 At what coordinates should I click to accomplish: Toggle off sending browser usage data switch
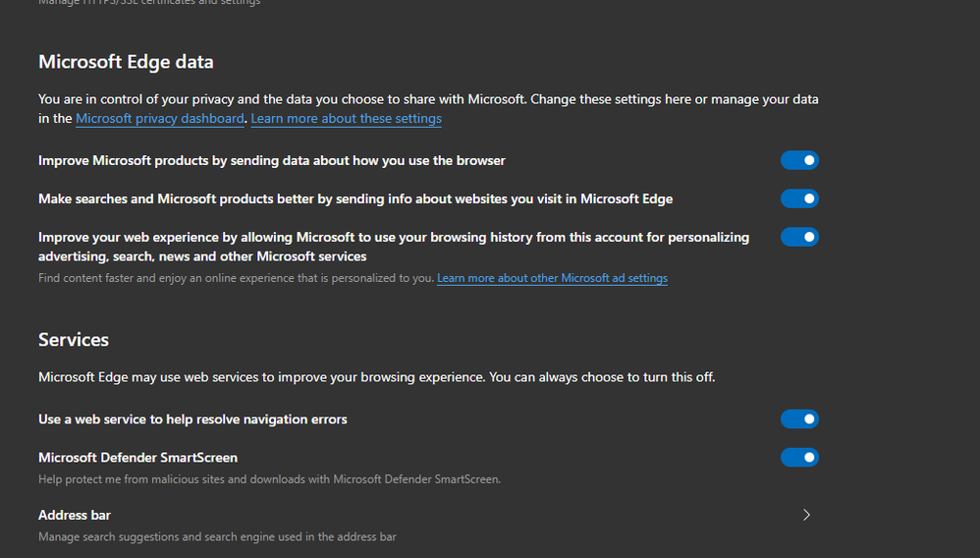[799, 160]
